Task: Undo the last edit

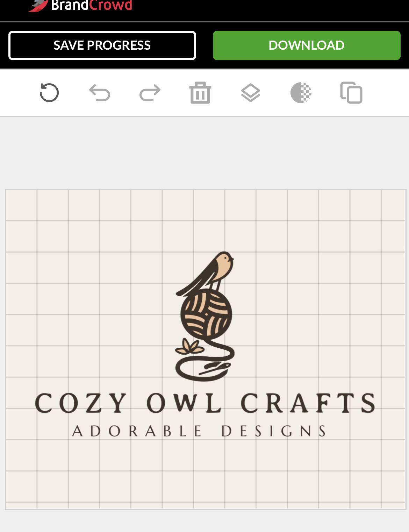Action: [x=100, y=93]
